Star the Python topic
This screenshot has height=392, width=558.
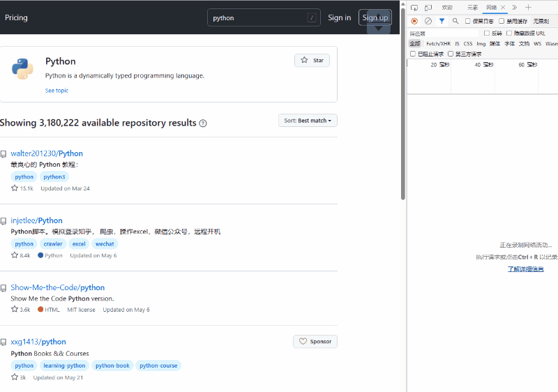312,61
